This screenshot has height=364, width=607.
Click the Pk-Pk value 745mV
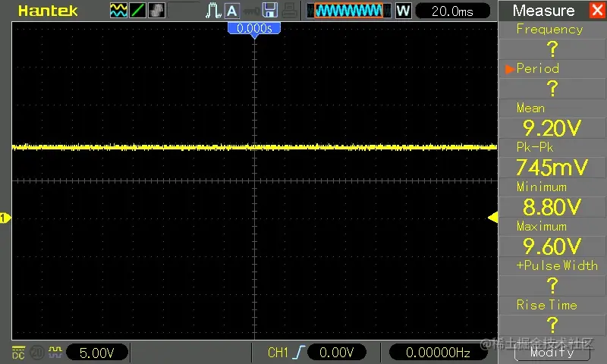coord(552,168)
